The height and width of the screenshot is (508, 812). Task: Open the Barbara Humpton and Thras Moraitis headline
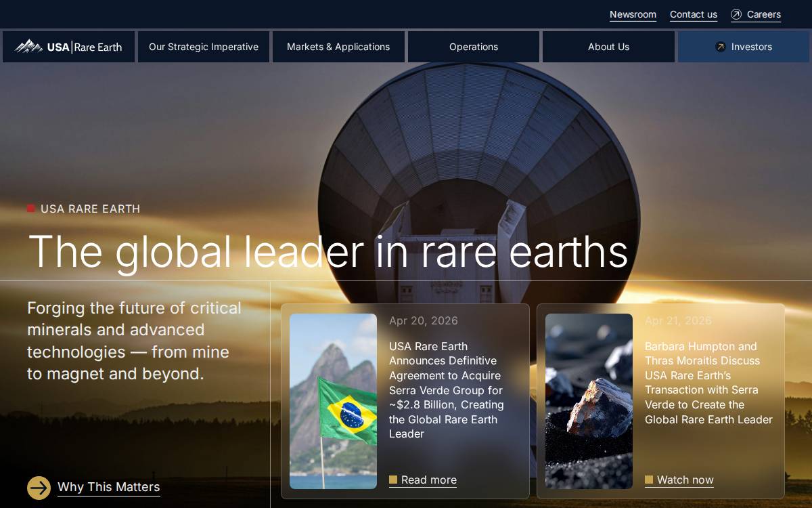tap(708, 383)
